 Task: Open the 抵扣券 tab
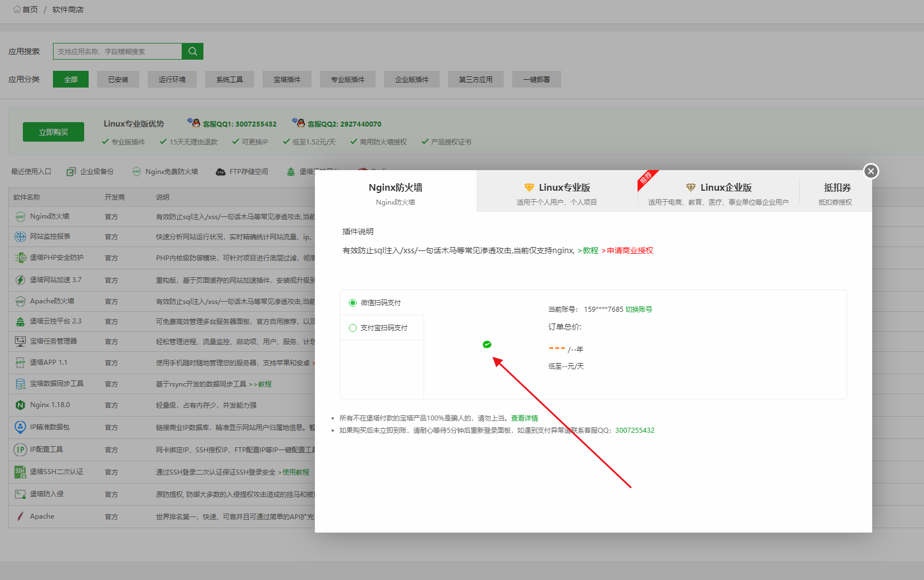click(x=837, y=187)
